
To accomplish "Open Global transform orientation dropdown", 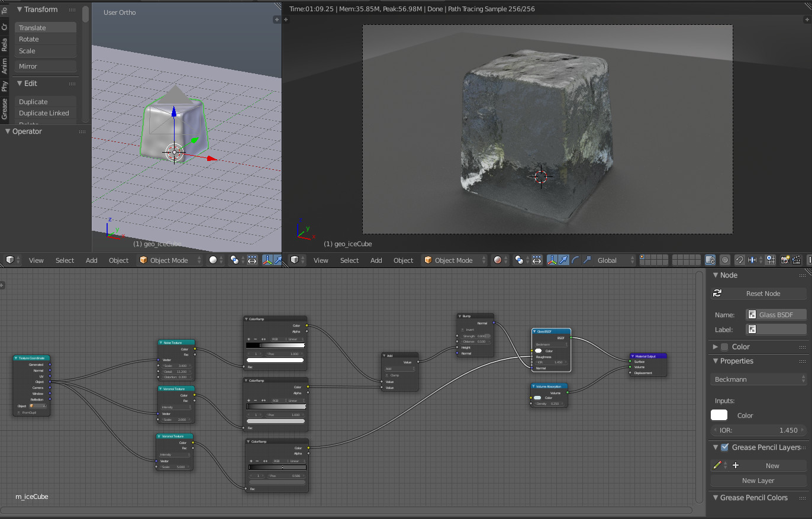I will (614, 260).
